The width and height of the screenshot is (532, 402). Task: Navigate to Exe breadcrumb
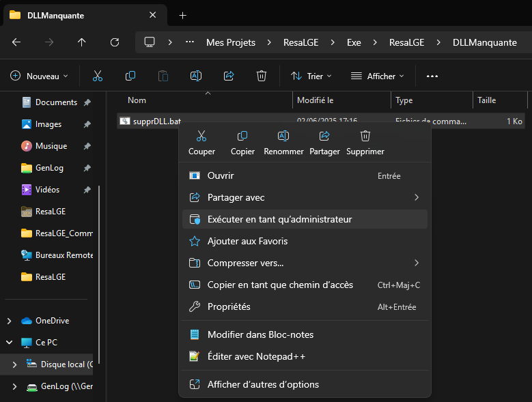point(354,42)
